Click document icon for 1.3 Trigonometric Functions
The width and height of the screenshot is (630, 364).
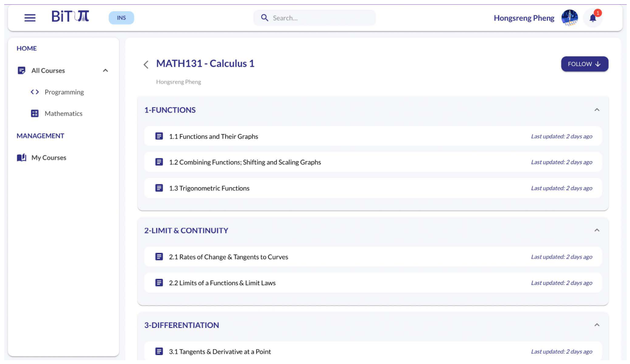pyautogui.click(x=159, y=188)
